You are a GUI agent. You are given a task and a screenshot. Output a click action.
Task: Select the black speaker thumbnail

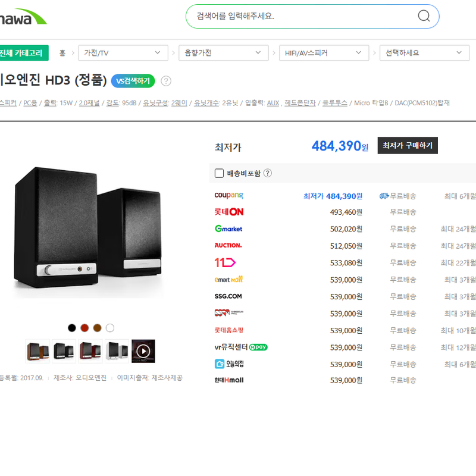[64, 351]
